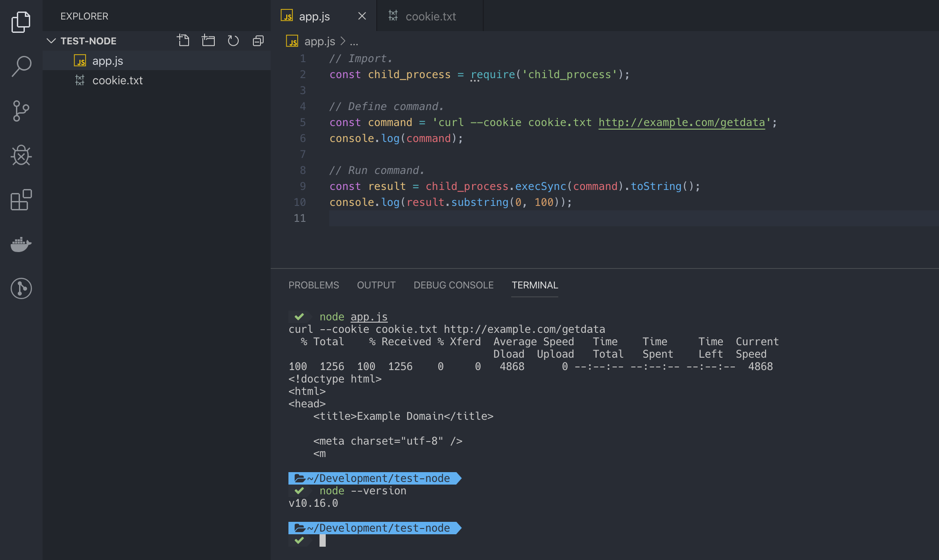This screenshot has width=939, height=560.
Task: Open the Extensions view
Action: [21, 200]
